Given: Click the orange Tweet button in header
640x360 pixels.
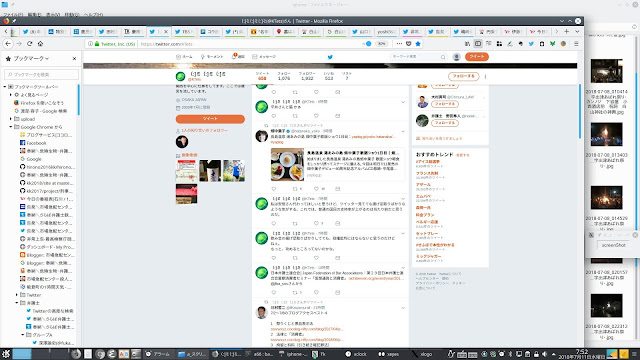Looking at the screenshot, I should 477,57.
